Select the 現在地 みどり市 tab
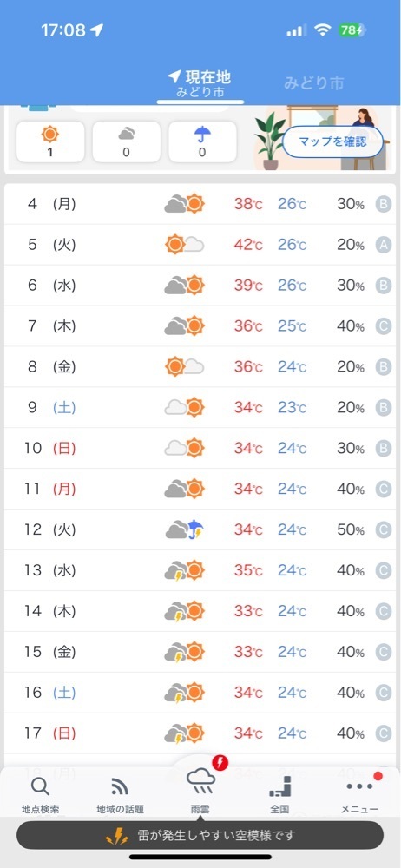The image size is (401, 868). click(x=200, y=85)
